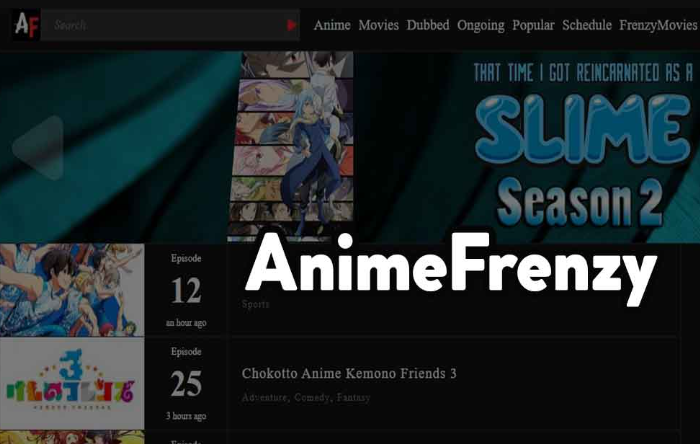Select the Popular nav link
Viewport: 700px width, 444px height.
pos(533,25)
